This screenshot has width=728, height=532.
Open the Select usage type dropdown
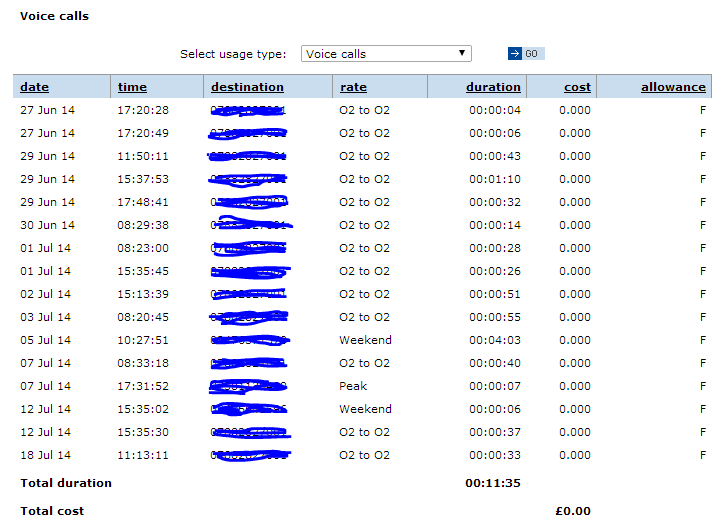pos(385,54)
